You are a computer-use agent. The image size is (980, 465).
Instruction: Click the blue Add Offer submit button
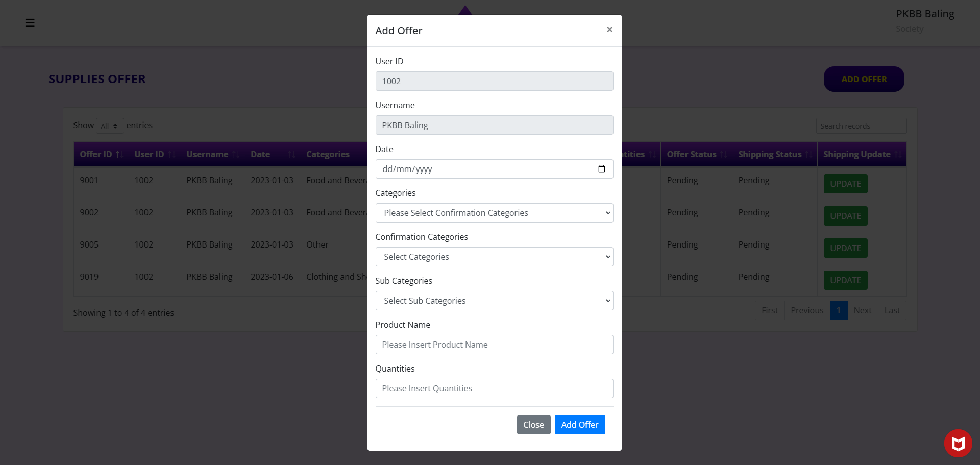coord(579,425)
